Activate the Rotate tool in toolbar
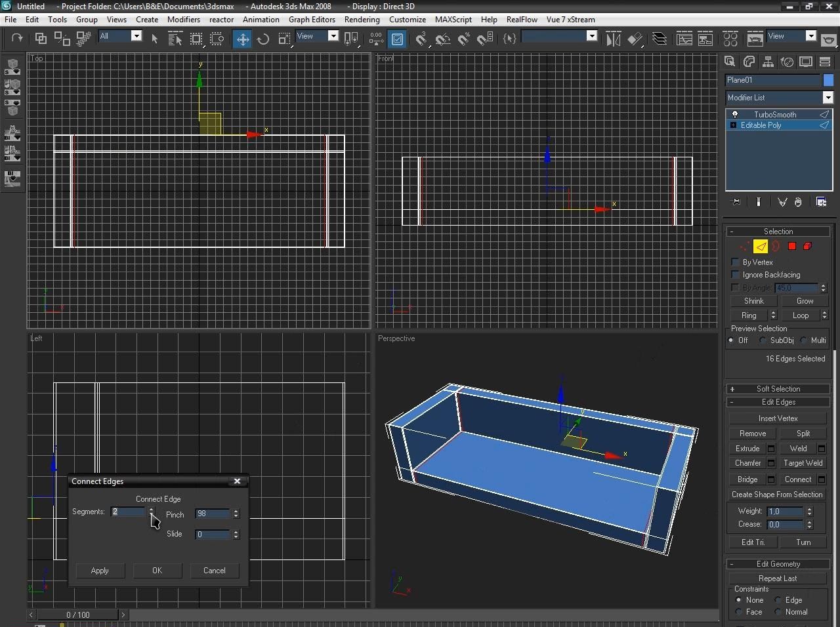The image size is (840, 627). click(x=263, y=39)
